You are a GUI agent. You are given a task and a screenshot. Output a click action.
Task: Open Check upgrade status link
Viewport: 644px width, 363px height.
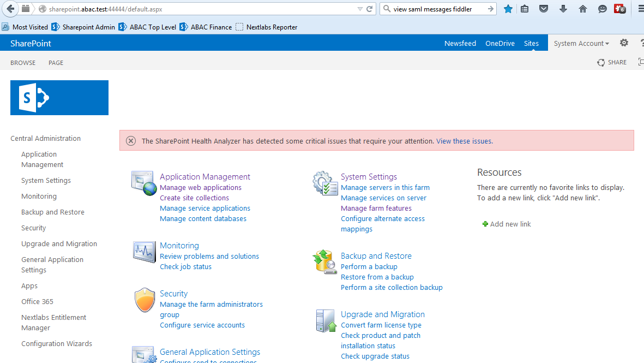pyautogui.click(x=375, y=356)
